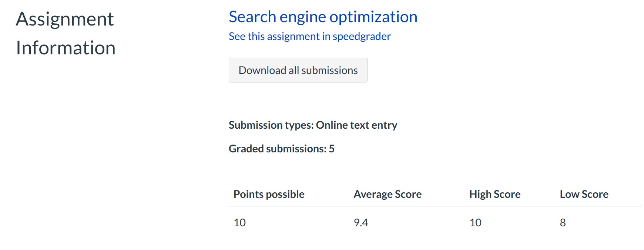
Task: Click the High Score column header
Action: coord(495,194)
